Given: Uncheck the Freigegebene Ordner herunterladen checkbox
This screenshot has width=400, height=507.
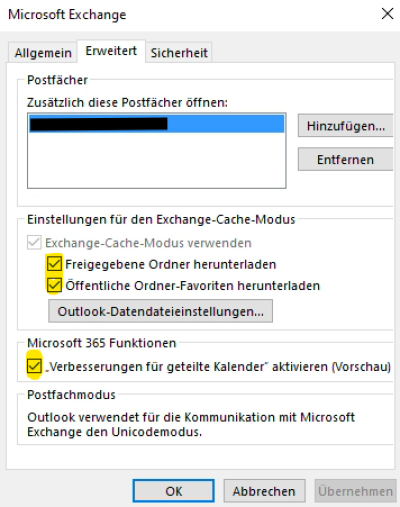Looking at the screenshot, I should [x=54, y=264].
